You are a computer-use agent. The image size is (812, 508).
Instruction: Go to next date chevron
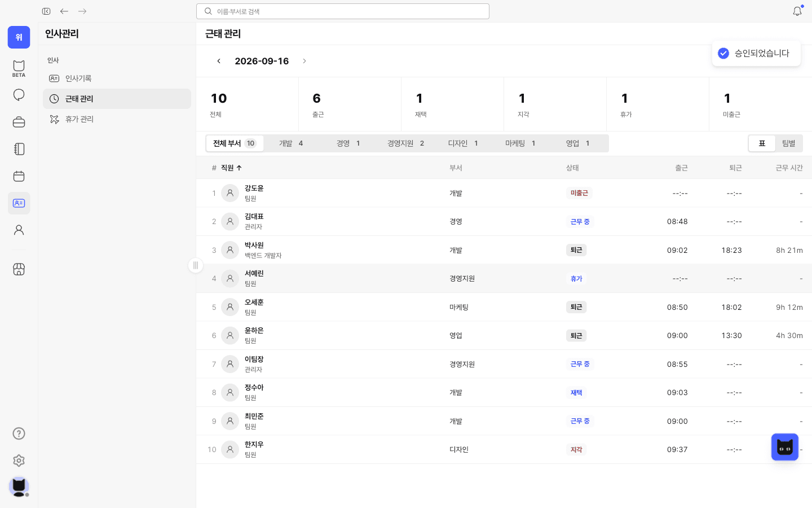(304, 61)
